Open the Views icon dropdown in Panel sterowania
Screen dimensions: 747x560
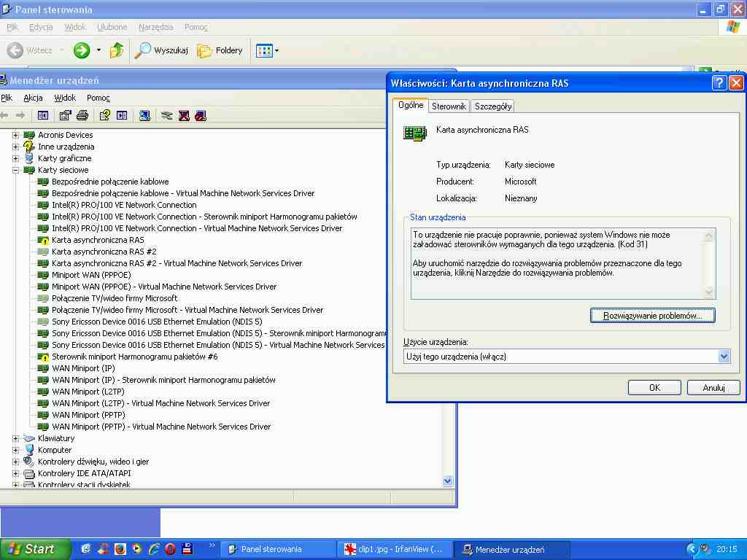click(x=267, y=50)
